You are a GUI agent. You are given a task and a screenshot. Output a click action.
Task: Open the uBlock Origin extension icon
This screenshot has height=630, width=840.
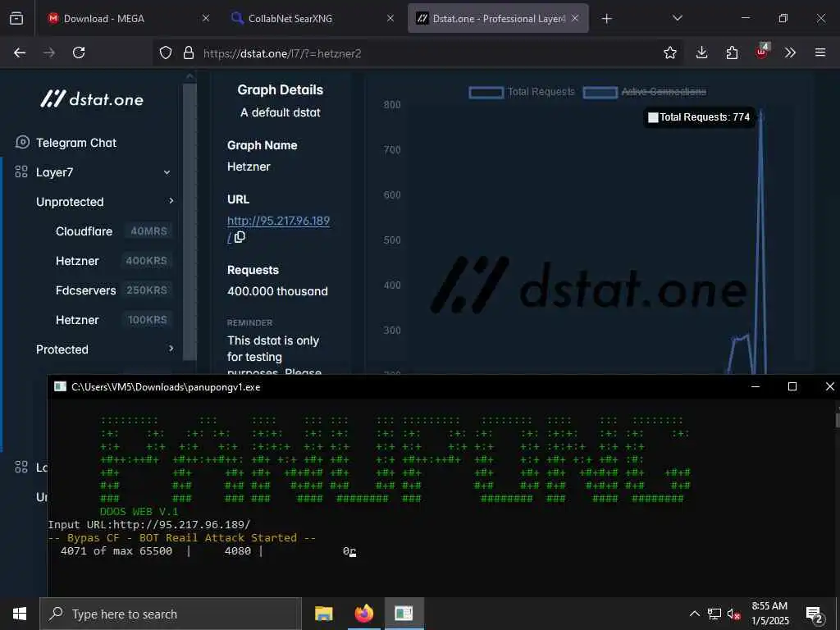[762, 52]
